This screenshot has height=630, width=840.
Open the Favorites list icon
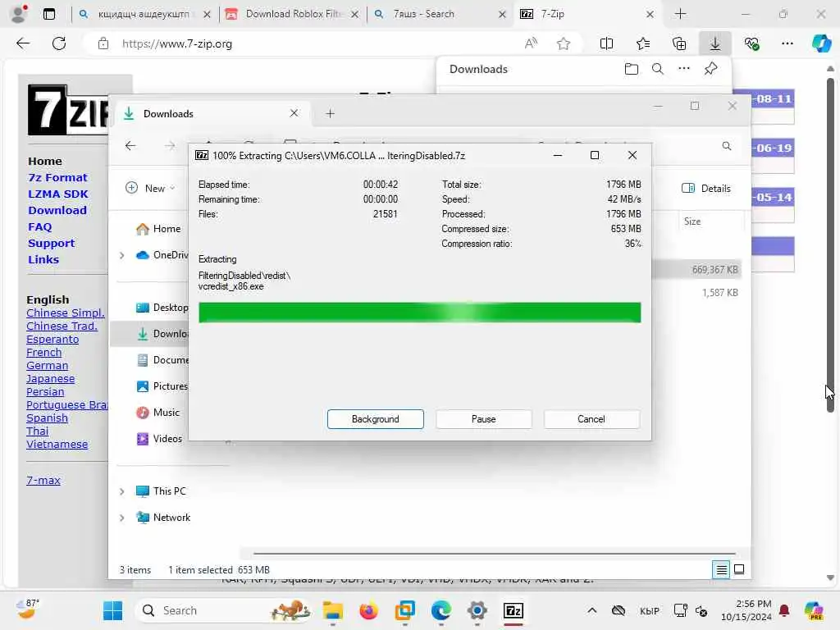(643, 43)
